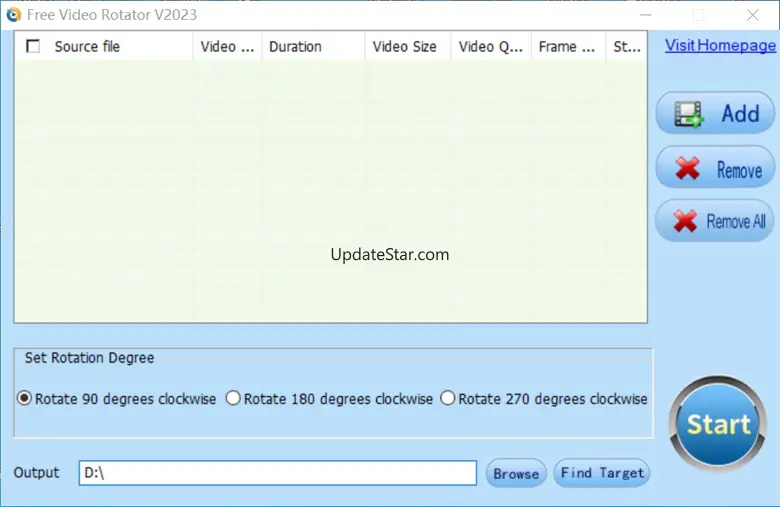
Task: Click the St... column header
Action: click(626, 46)
